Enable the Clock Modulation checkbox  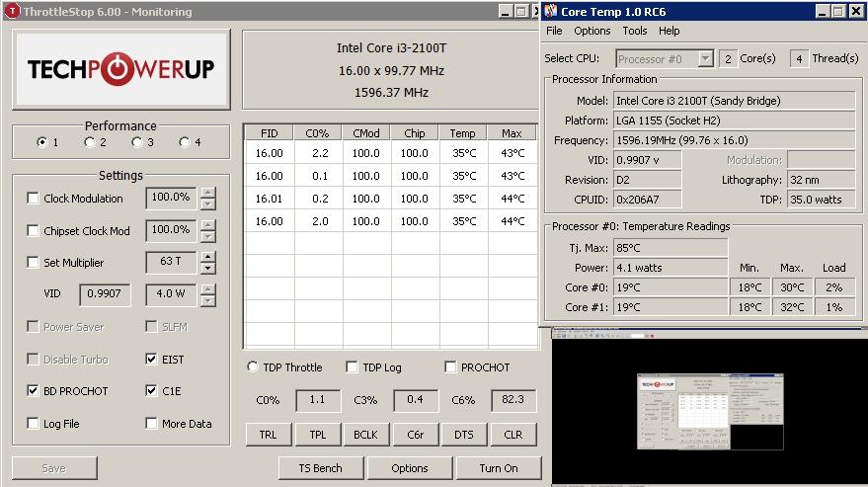point(33,198)
